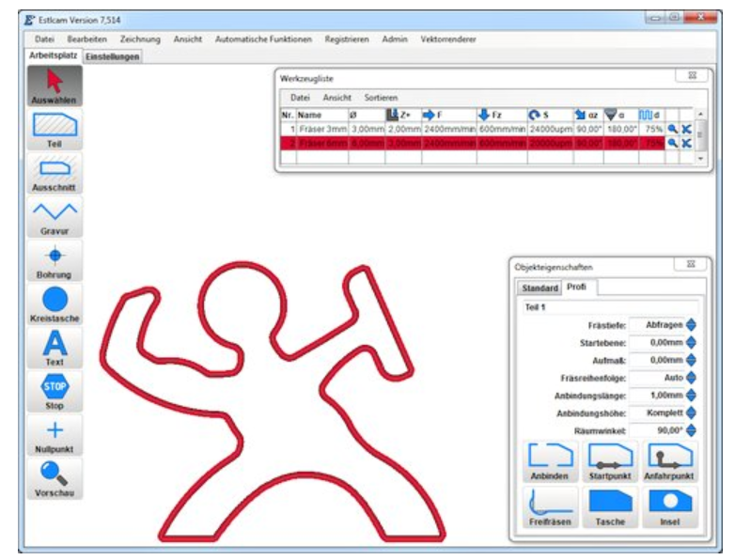The height and width of the screenshot is (560, 735).
Task: Switch to the Standard properties tab
Action: [x=540, y=287]
